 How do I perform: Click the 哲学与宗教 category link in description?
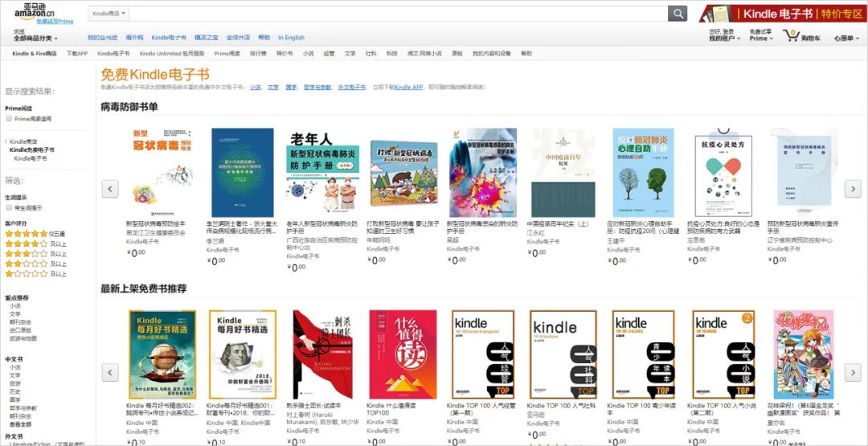click(x=317, y=88)
